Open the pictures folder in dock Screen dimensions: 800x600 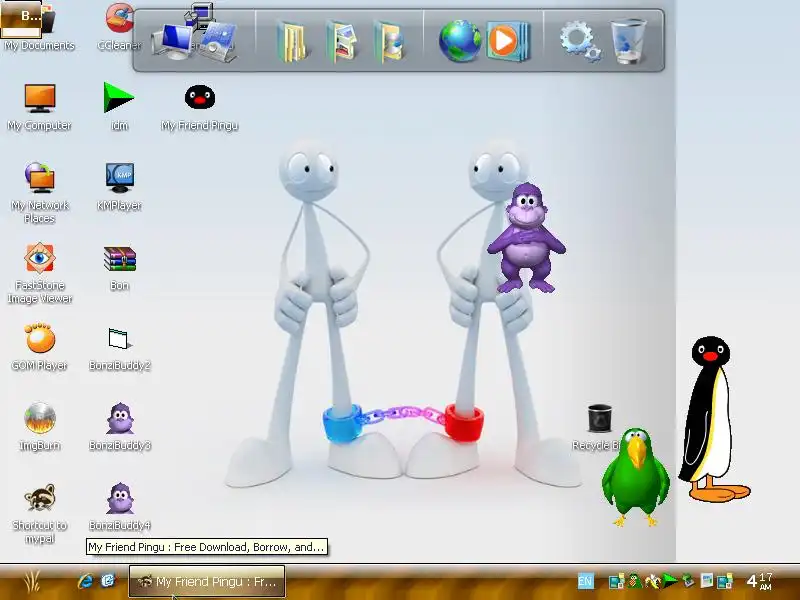(341, 42)
